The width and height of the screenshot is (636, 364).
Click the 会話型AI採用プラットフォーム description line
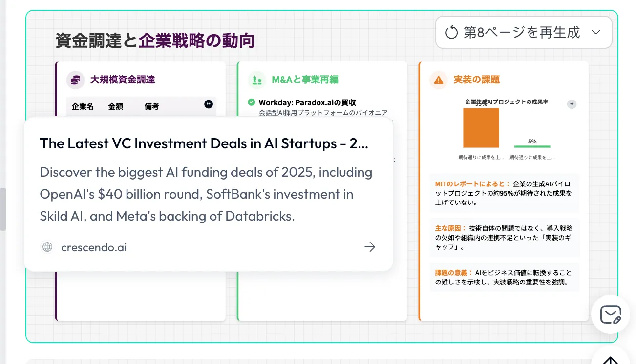[x=323, y=113]
